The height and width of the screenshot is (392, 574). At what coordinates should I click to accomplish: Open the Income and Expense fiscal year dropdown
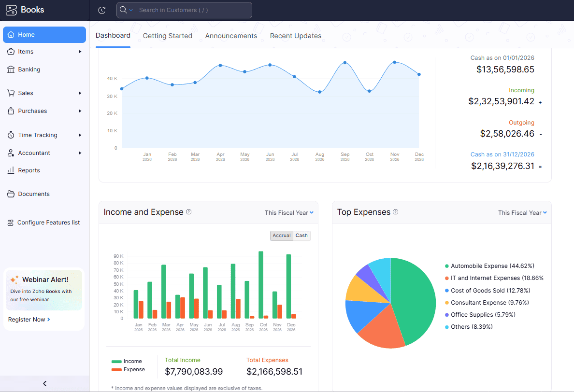point(289,212)
